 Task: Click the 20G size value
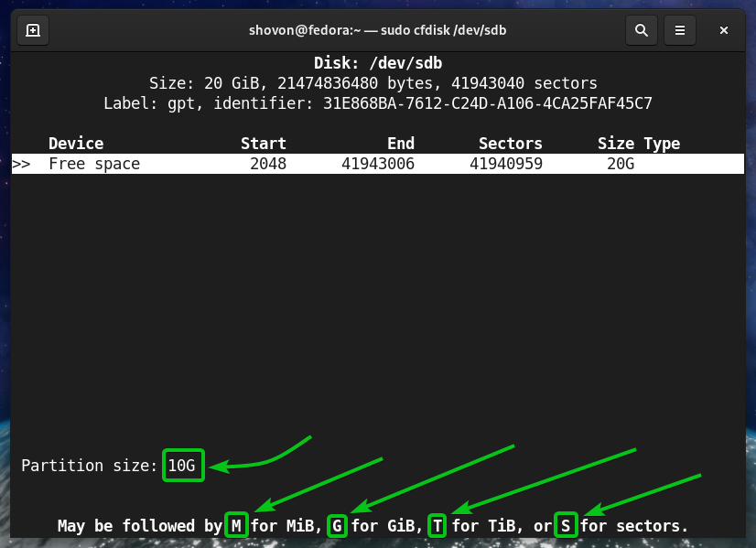coord(620,165)
